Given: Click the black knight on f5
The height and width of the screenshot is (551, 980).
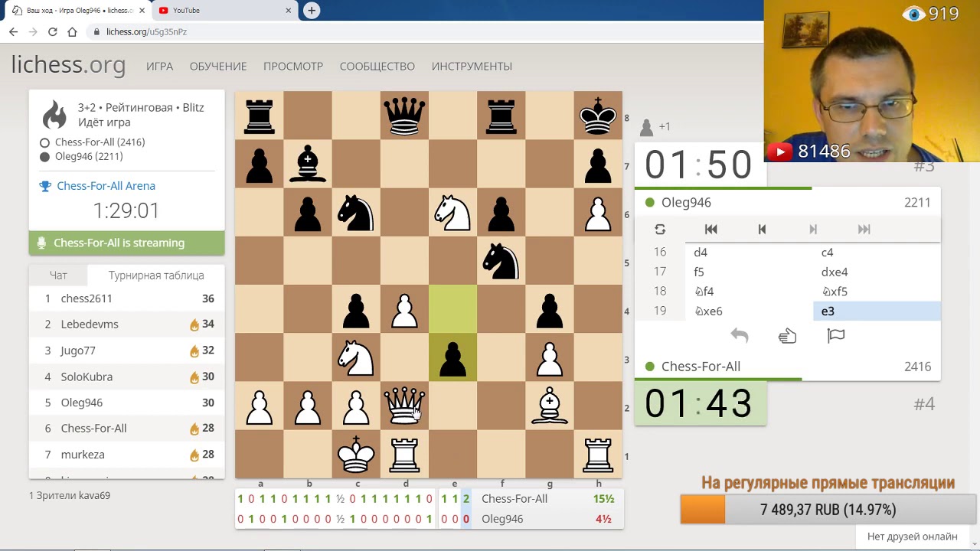Looking at the screenshot, I should click(501, 260).
